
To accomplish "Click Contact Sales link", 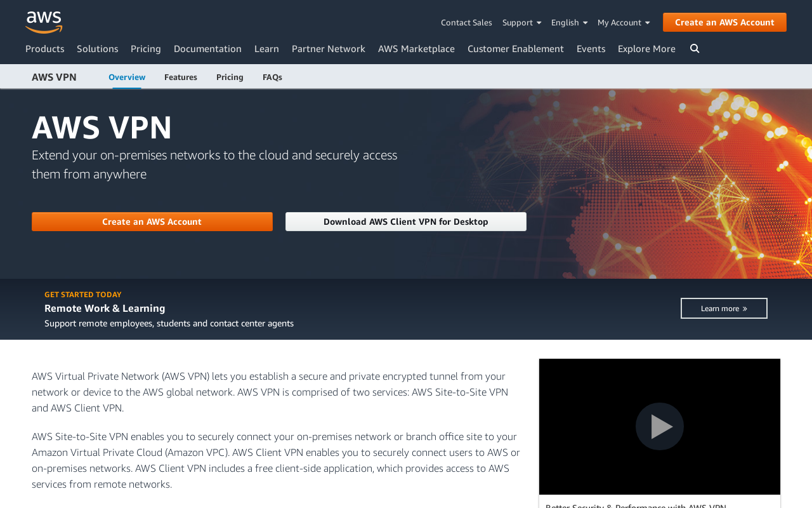I will point(466,22).
